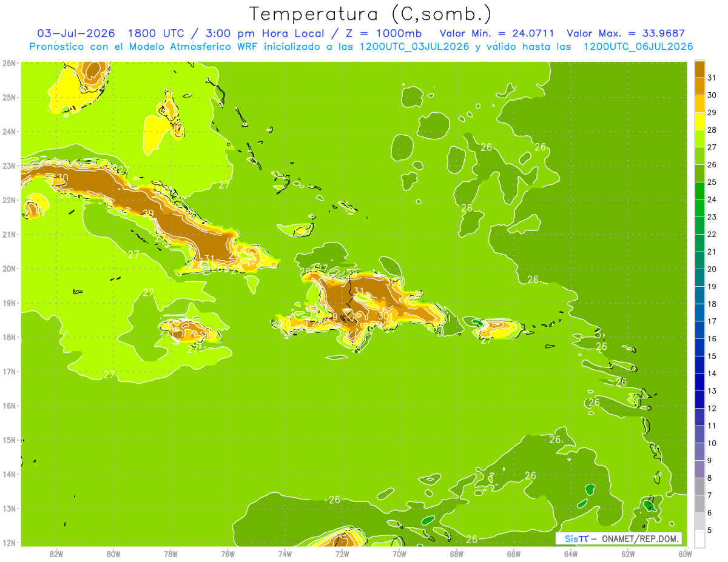Click the legend swatch between 25 and 26
The width and height of the screenshot is (728, 562).
point(699,173)
